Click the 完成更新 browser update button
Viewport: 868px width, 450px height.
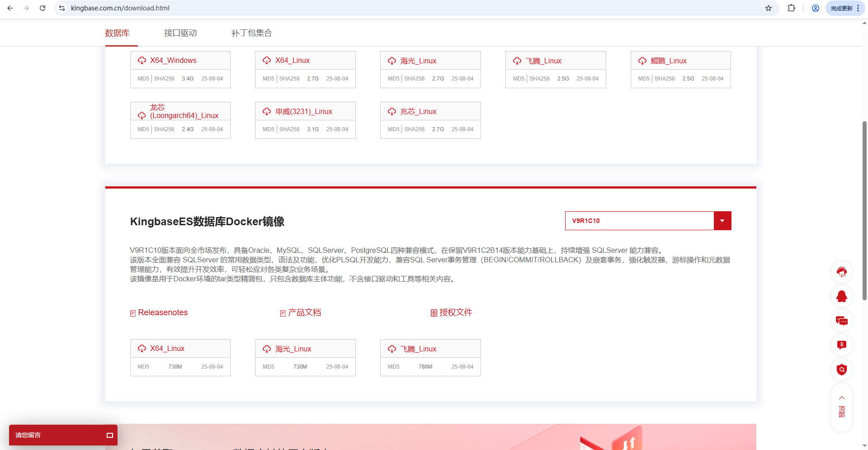842,8
